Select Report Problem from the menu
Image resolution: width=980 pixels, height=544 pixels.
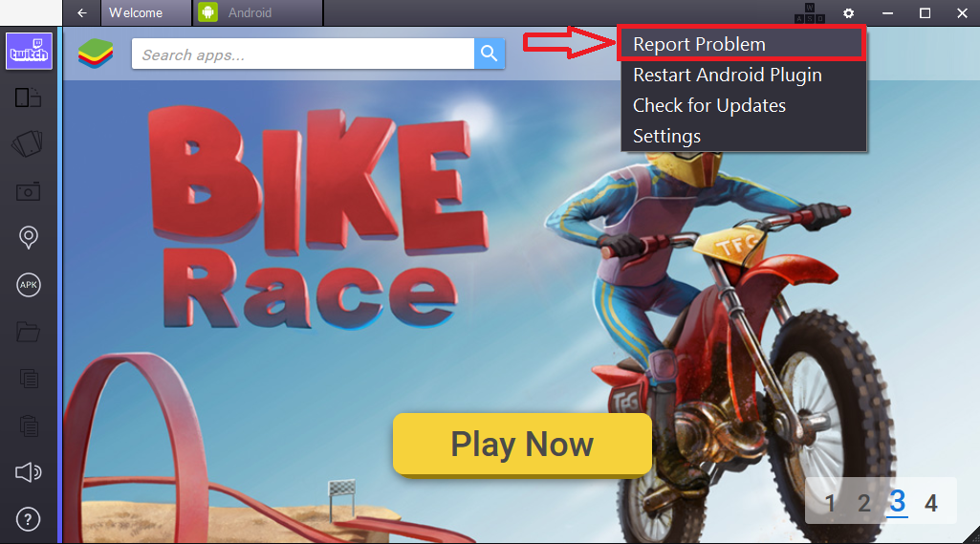pyautogui.click(x=743, y=44)
